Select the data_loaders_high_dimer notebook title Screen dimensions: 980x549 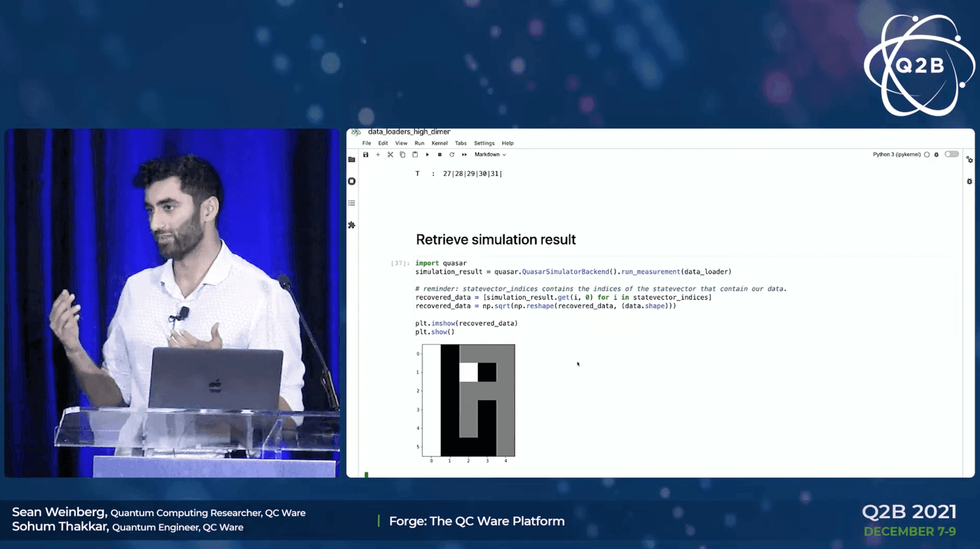pyautogui.click(x=409, y=132)
